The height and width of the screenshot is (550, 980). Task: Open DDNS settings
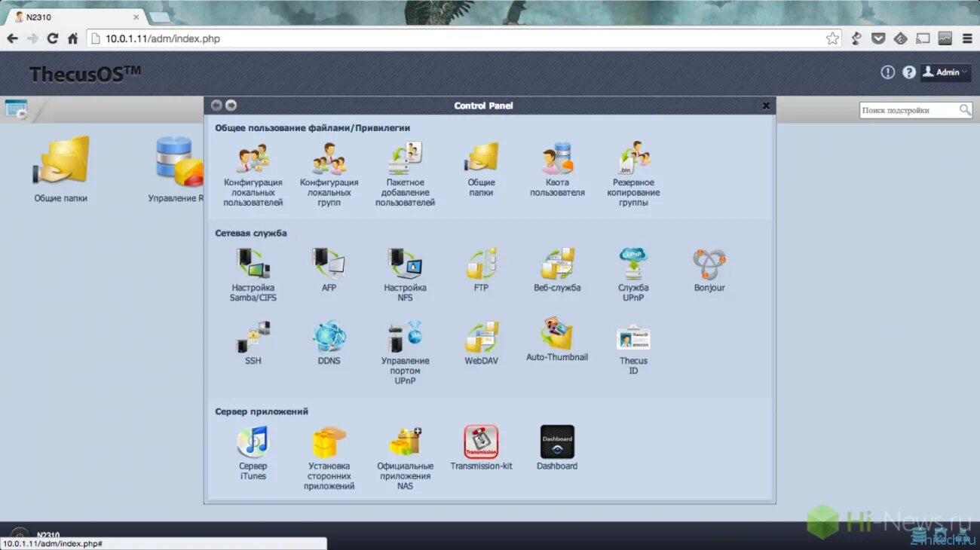click(x=329, y=343)
